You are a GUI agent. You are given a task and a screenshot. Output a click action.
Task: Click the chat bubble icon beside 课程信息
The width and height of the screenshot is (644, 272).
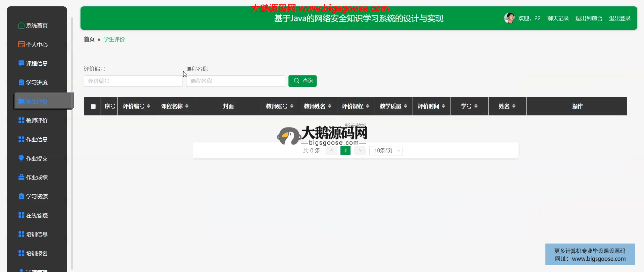click(x=21, y=63)
